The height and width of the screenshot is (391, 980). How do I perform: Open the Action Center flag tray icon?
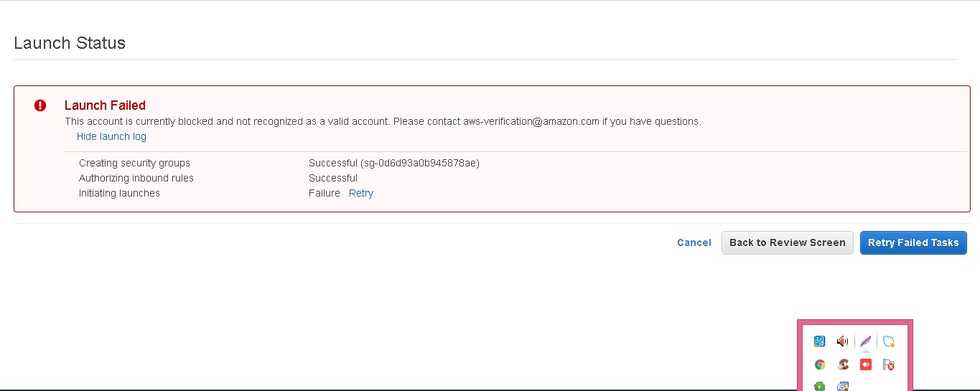[889, 364]
